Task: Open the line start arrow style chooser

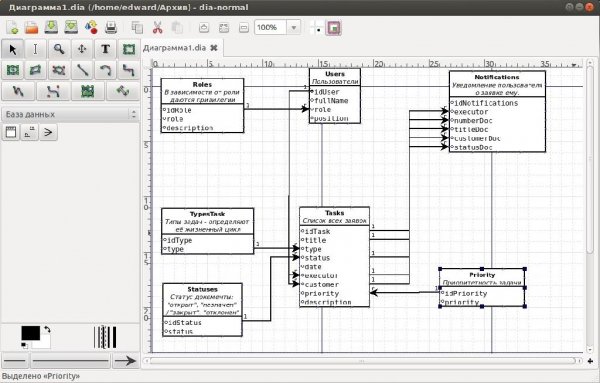Action: click(x=15, y=360)
